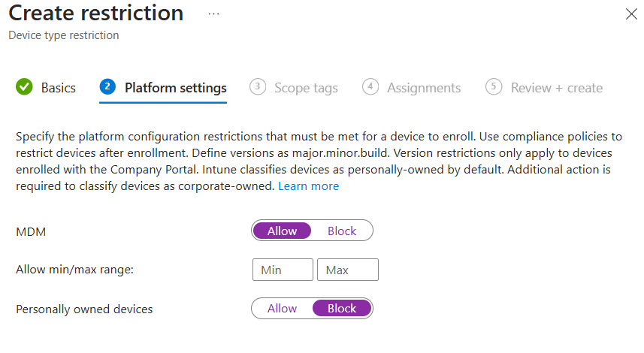Jump to Review + create tab
Viewport: 644px width, 353px height.
[x=556, y=88]
